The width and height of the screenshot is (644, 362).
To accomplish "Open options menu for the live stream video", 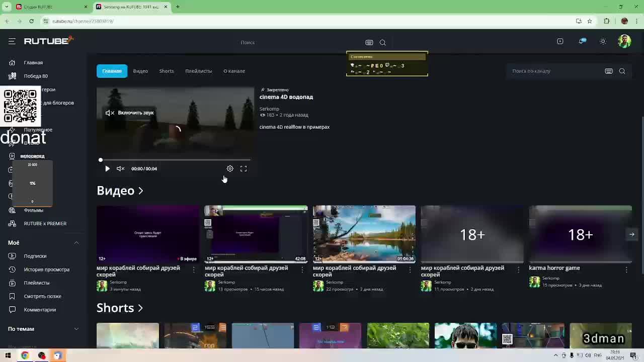I will (194, 270).
